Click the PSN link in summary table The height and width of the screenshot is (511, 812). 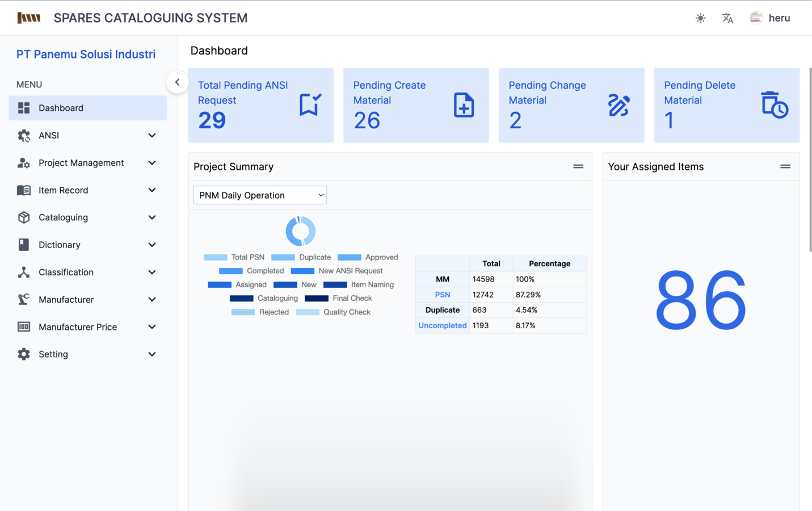click(x=442, y=295)
